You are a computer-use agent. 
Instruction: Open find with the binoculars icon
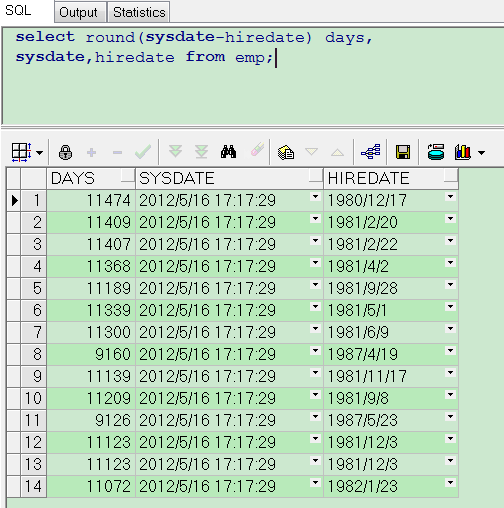click(229, 152)
